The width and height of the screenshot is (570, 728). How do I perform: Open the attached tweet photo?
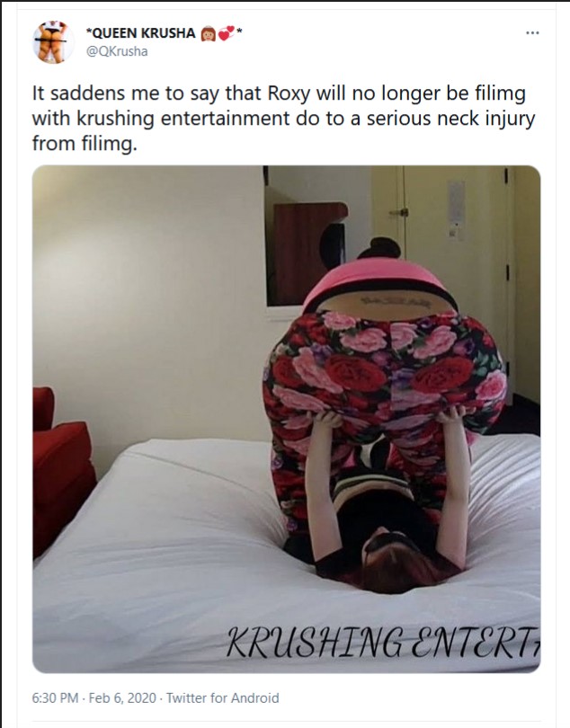click(x=286, y=419)
